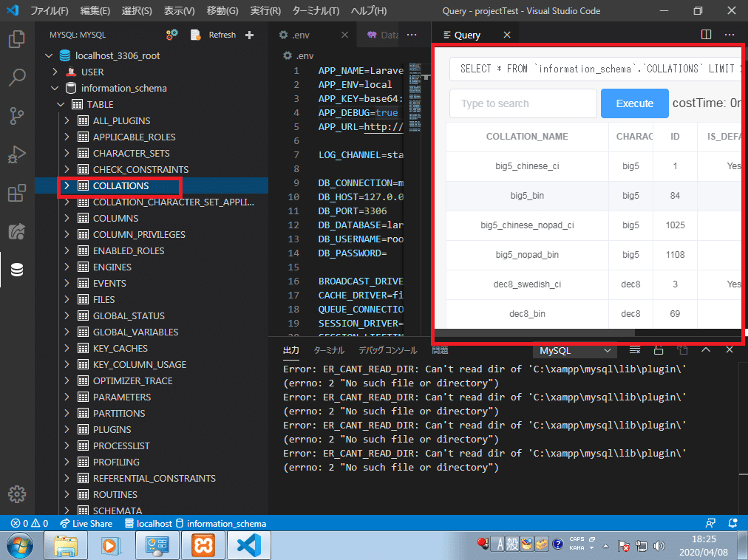
Task: Open Windows Start button
Action: (19, 546)
